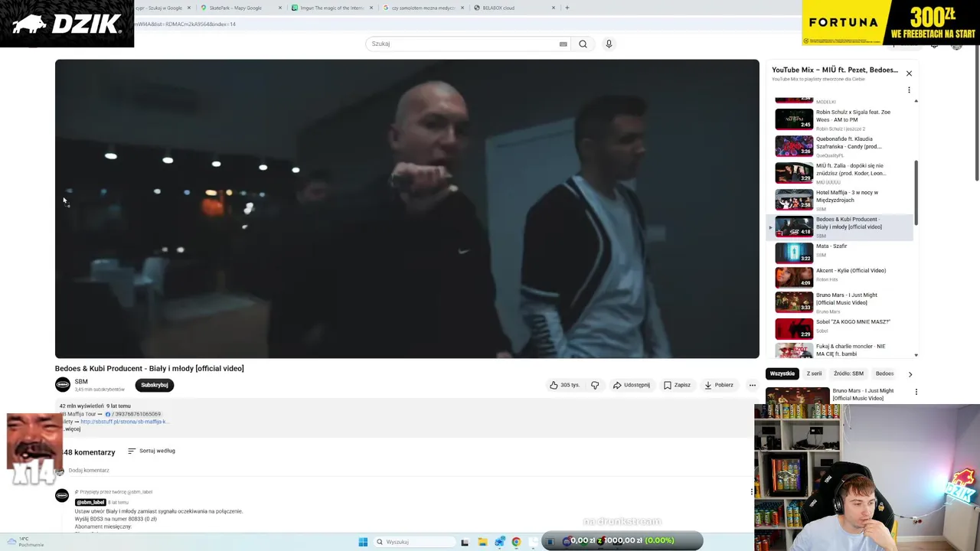This screenshot has height=551, width=980.
Task: Activate voice search microphone icon
Action: point(609,44)
